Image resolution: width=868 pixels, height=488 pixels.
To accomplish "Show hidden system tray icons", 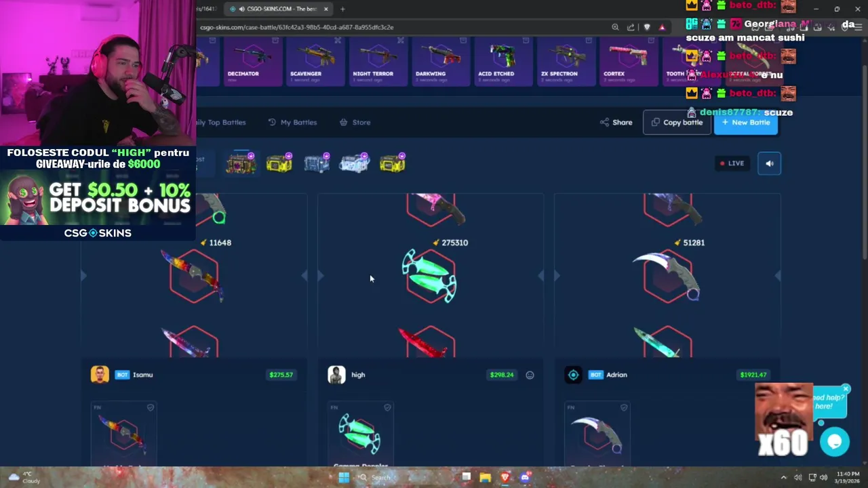I will pyautogui.click(x=783, y=478).
